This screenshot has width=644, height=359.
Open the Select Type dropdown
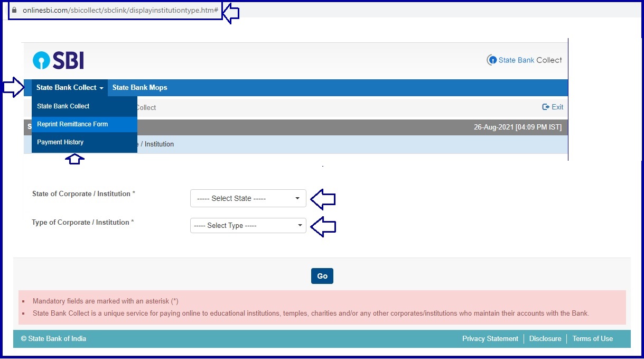[x=248, y=225]
